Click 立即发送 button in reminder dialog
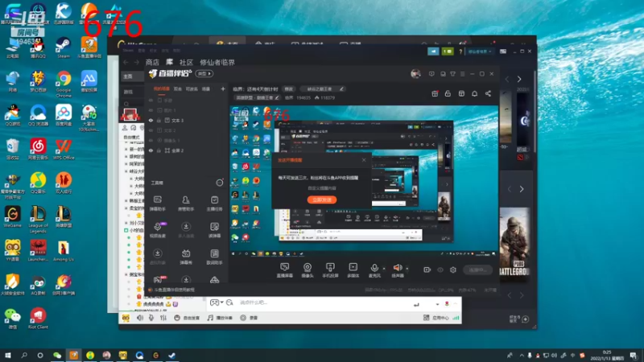Screen dimensions: 644x362 [322, 200]
